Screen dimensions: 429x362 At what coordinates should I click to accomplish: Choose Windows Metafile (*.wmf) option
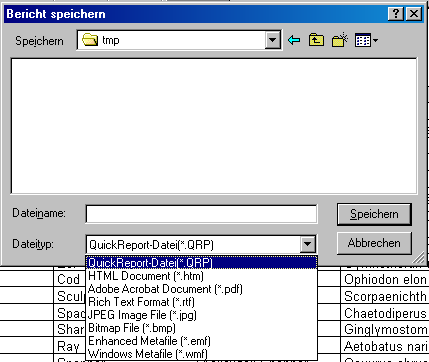click(x=201, y=354)
